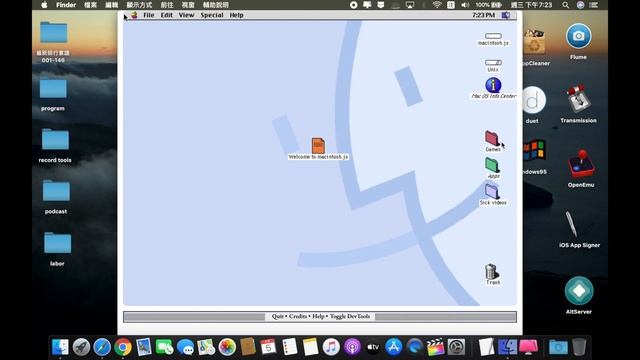Open Maps from the Dock
Screen dimensions: 640x360
206,347
